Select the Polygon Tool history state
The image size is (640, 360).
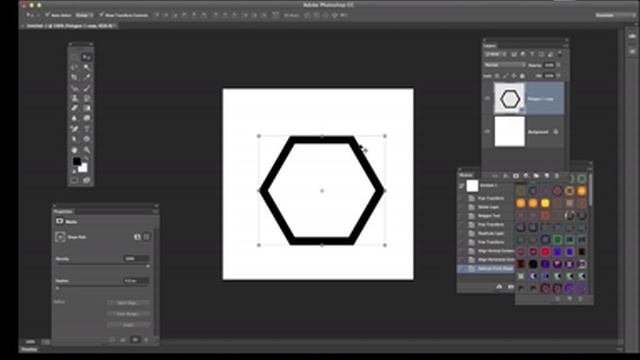tap(486, 216)
